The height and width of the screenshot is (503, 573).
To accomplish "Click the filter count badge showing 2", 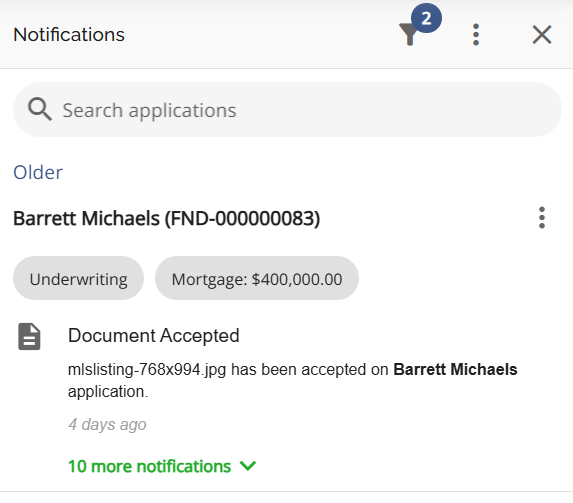I will [426, 18].
